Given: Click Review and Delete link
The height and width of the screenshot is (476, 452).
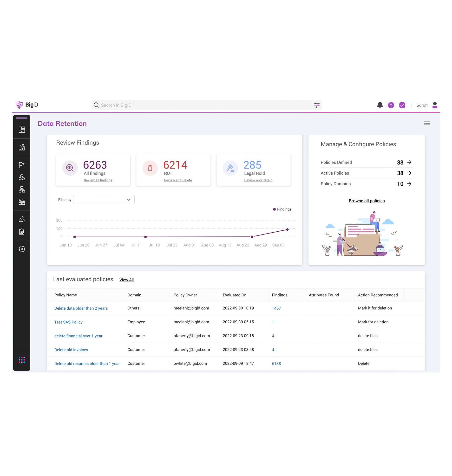Looking at the screenshot, I should (x=178, y=180).
